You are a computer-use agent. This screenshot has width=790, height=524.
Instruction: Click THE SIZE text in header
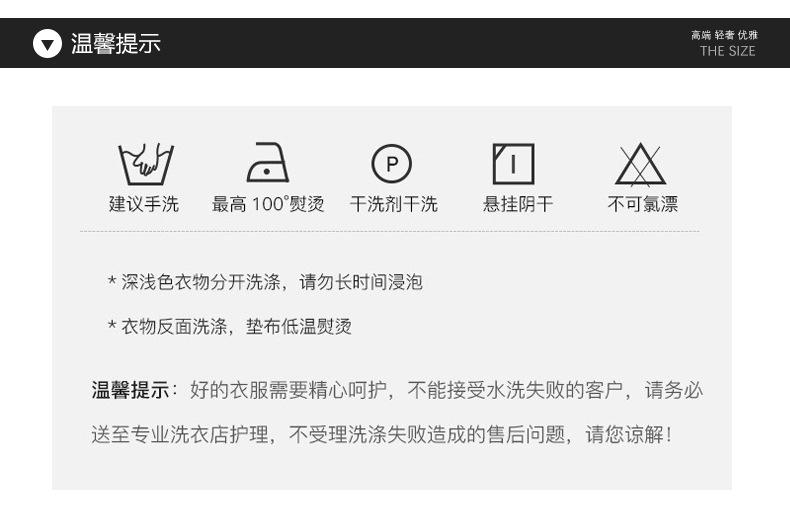tap(727, 51)
